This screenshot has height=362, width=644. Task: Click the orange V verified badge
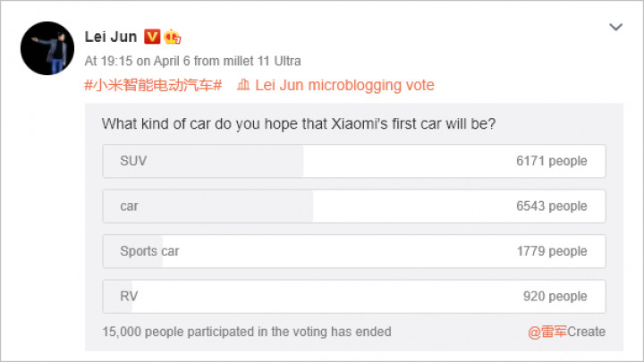point(152,37)
